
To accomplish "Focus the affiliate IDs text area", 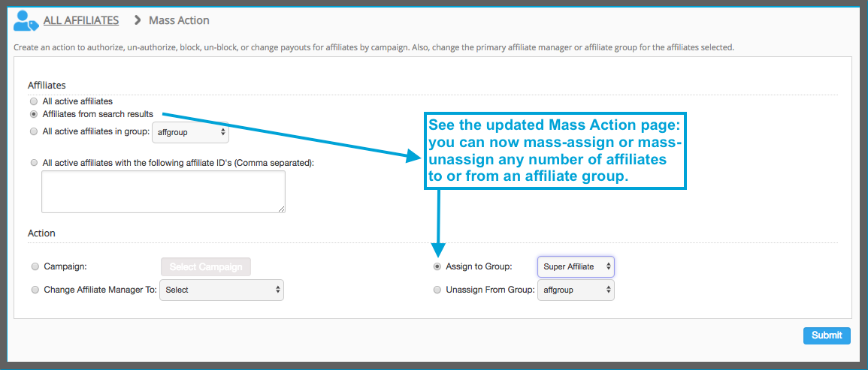I will (x=163, y=191).
